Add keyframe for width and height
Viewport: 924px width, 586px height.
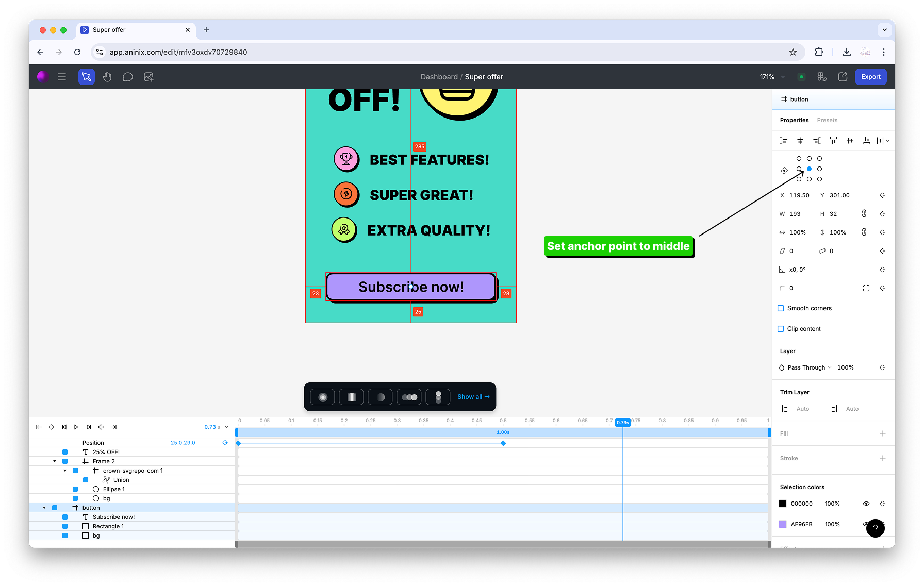883,214
